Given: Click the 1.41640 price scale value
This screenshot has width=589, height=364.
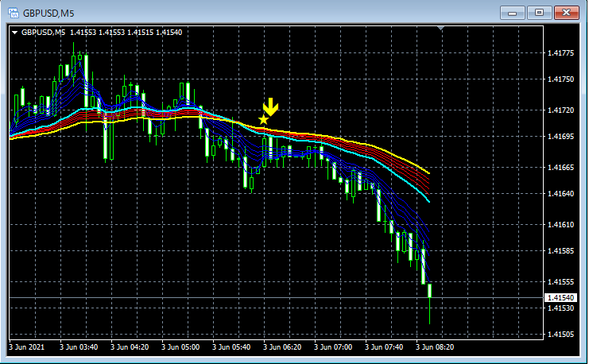Looking at the screenshot, I should 560,193.
